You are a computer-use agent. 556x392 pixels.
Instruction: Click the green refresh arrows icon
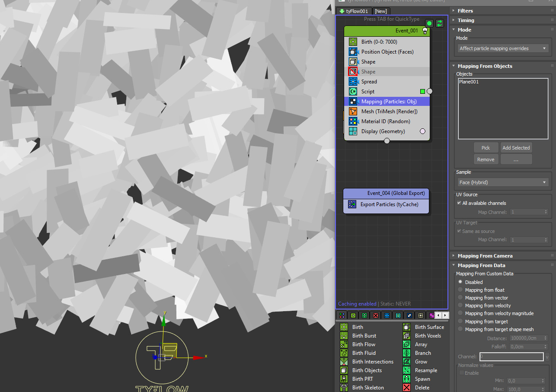tap(440, 23)
